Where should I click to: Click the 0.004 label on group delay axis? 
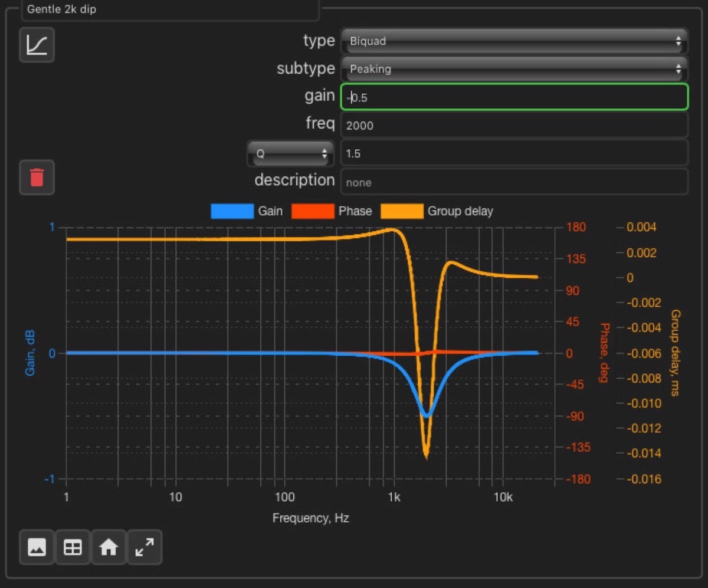point(643,227)
